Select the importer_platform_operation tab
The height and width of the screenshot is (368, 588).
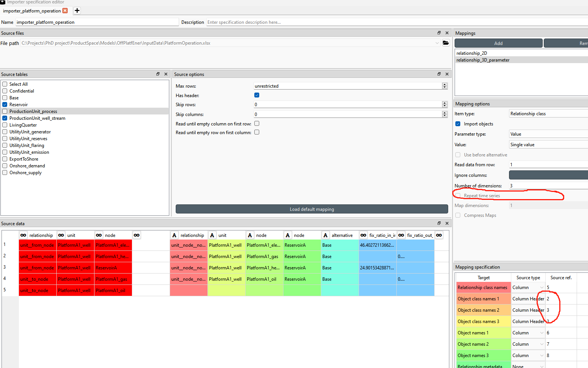click(x=32, y=11)
